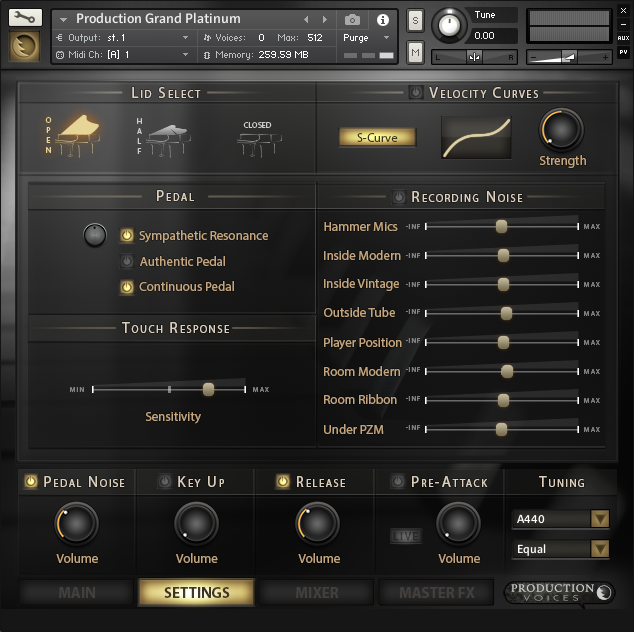634x632 pixels.
Task: Turn off Pedal Noise power toggle
Action: point(31,481)
